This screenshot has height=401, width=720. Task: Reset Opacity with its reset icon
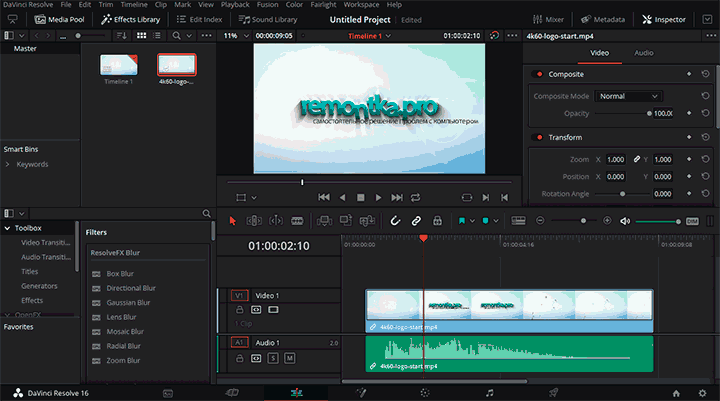[705, 113]
